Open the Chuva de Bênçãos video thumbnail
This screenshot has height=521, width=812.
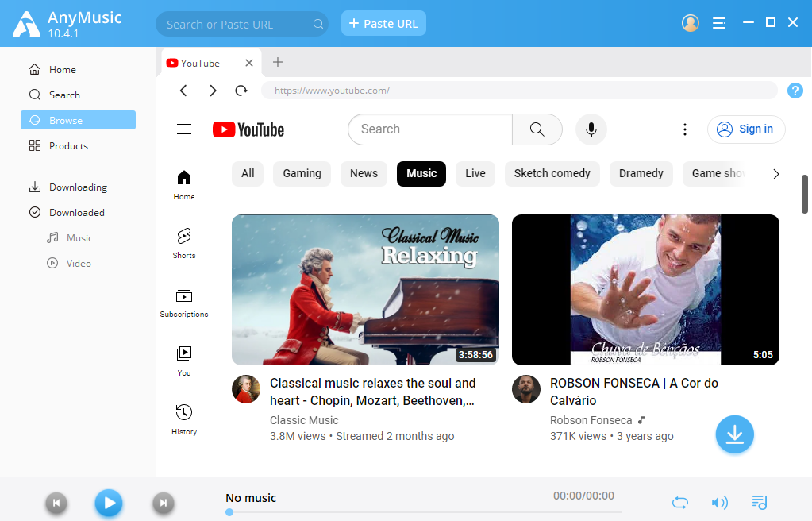point(645,290)
